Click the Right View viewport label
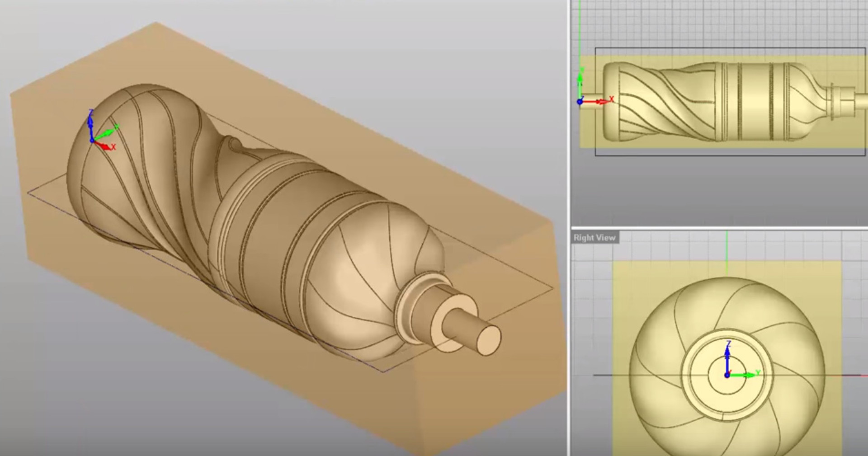Viewport: 868px width, 456px height. [x=594, y=238]
